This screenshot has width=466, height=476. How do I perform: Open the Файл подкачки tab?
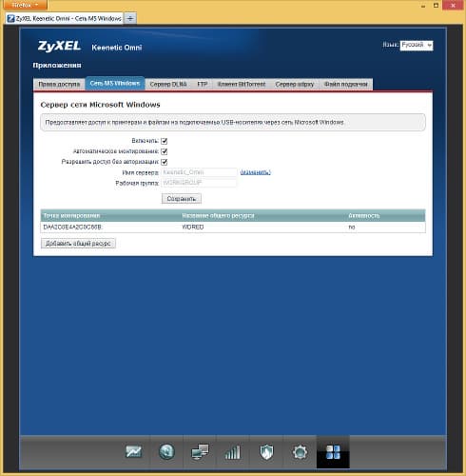click(346, 84)
